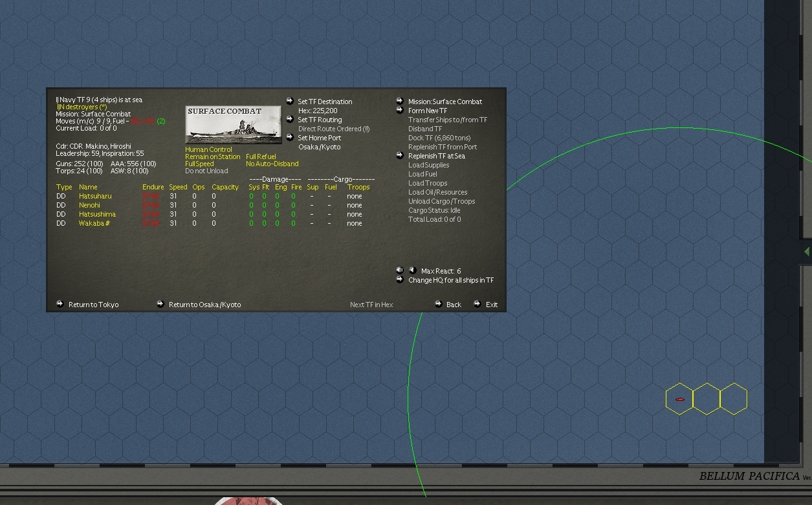
Task: Click the arrow icon beside Set TF Destination
Action: click(x=291, y=101)
